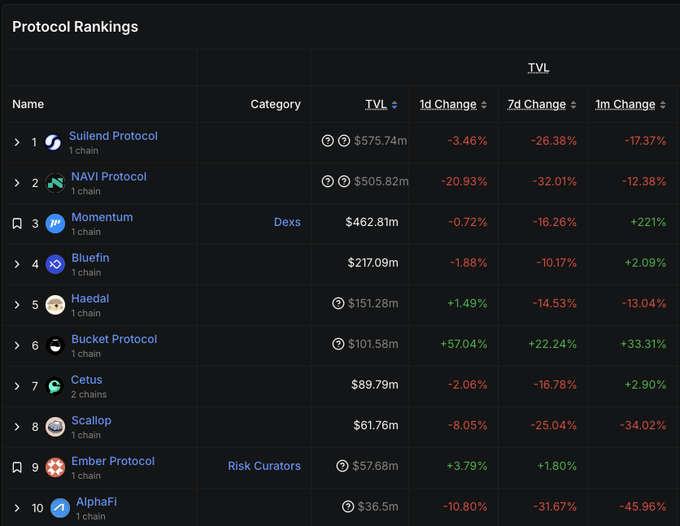Open the Scallop protocol link
Viewport: 680px width, 526px height.
point(91,421)
